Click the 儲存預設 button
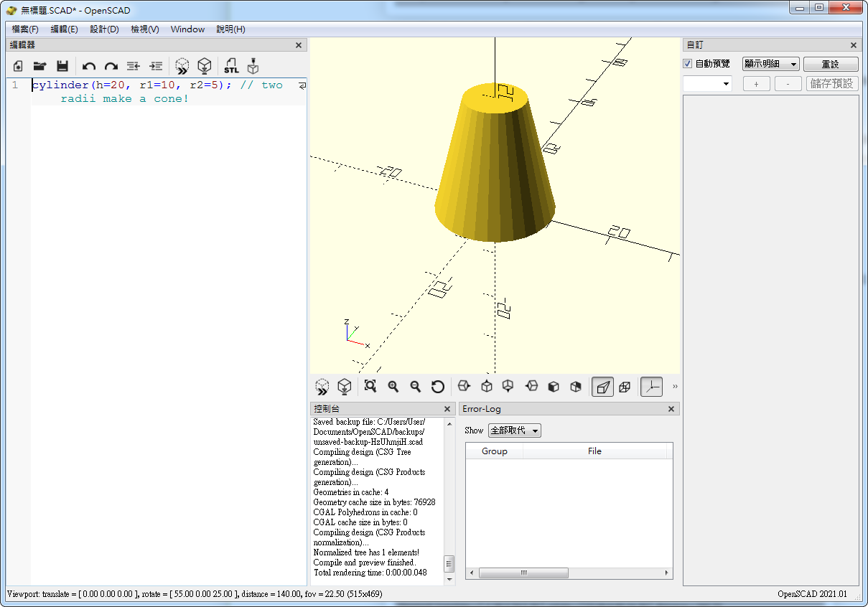868x607 pixels. (832, 84)
